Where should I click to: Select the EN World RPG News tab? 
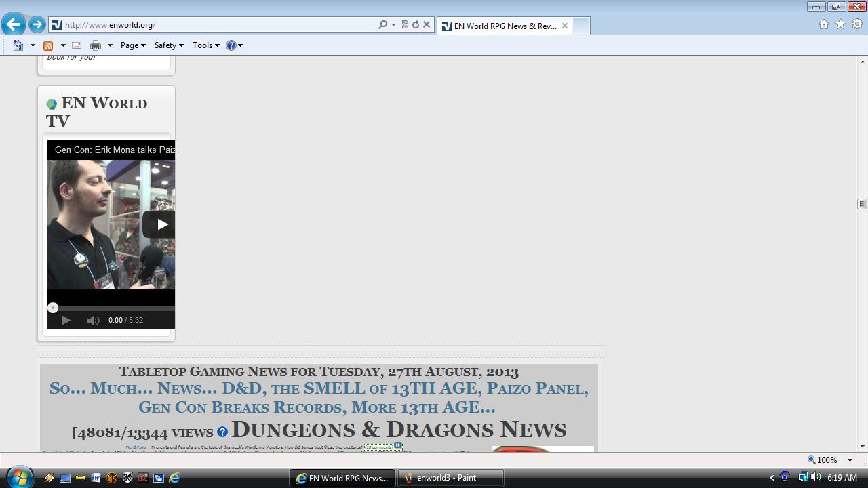(x=505, y=26)
